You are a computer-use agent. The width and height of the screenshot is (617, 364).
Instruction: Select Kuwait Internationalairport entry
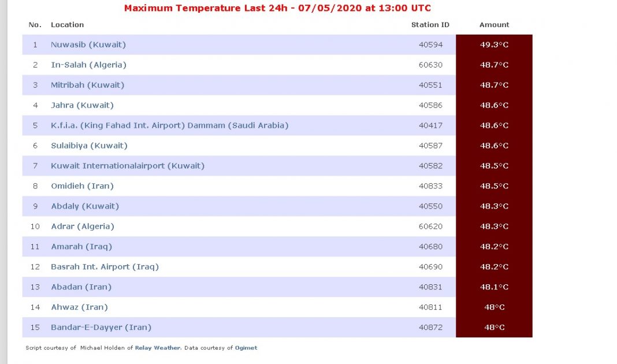(x=128, y=166)
